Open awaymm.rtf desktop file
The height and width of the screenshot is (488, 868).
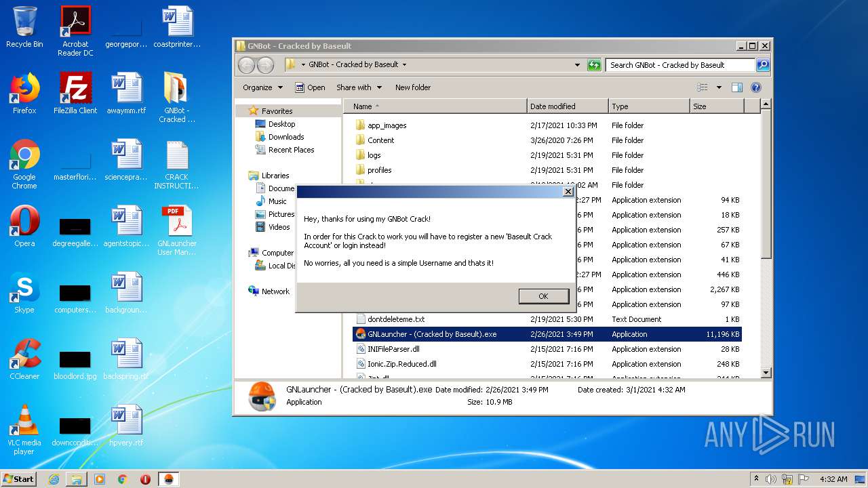tap(126, 94)
